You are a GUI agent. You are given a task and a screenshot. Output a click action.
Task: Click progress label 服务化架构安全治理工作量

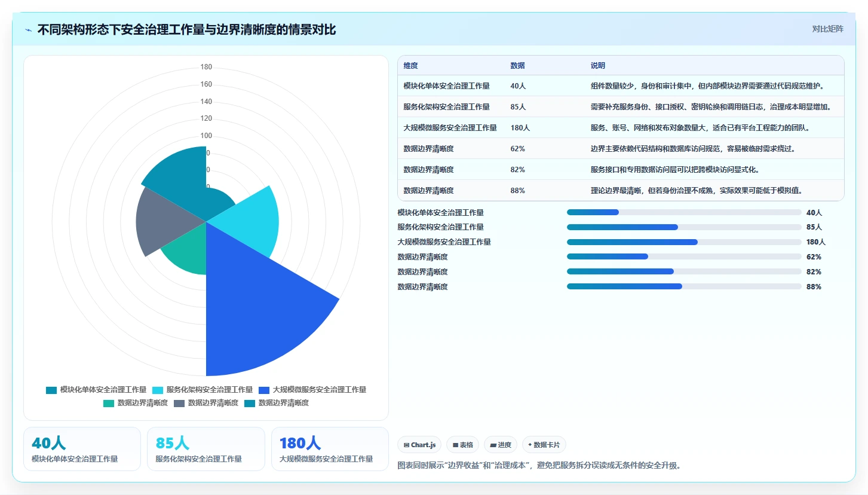(441, 227)
